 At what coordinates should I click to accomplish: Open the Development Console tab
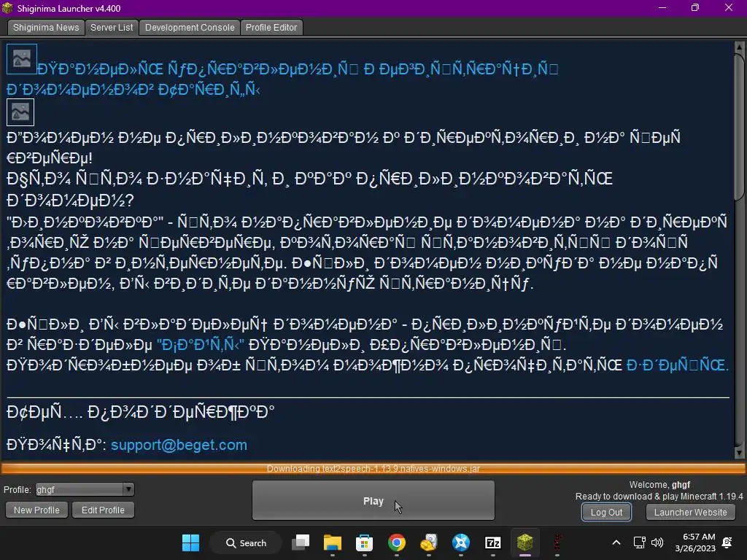click(x=190, y=27)
